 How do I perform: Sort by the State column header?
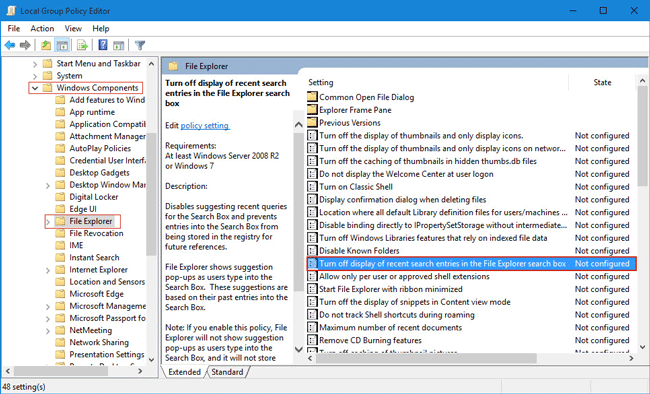(x=602, y=82)
